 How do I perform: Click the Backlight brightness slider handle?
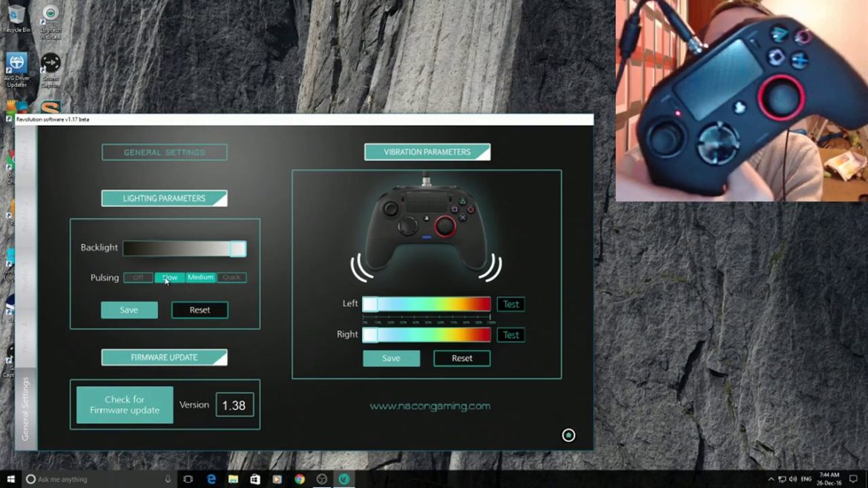237,248
